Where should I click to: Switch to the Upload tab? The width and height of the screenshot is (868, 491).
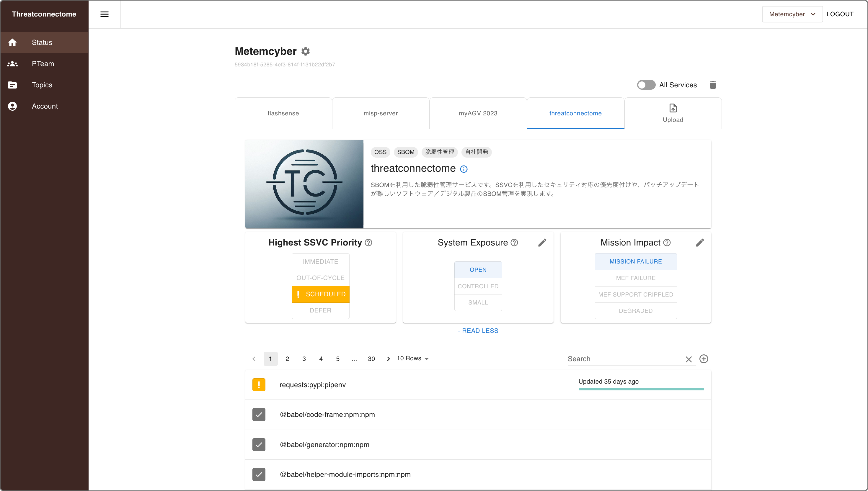tap(673, 113)
